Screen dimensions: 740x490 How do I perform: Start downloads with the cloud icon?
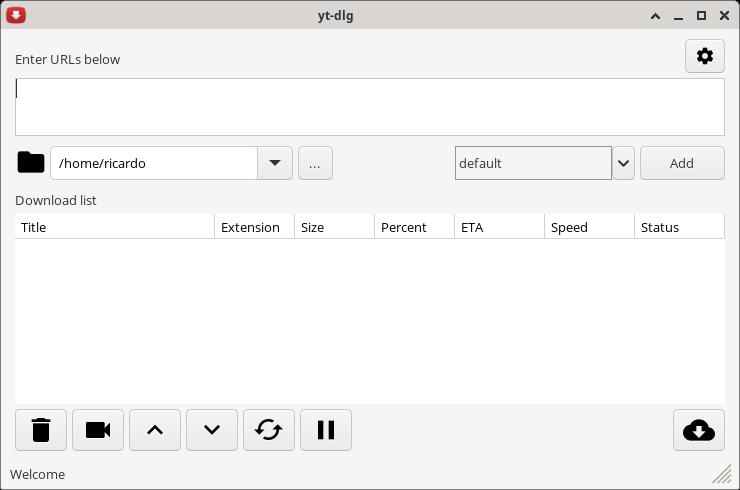click(699, 430)
